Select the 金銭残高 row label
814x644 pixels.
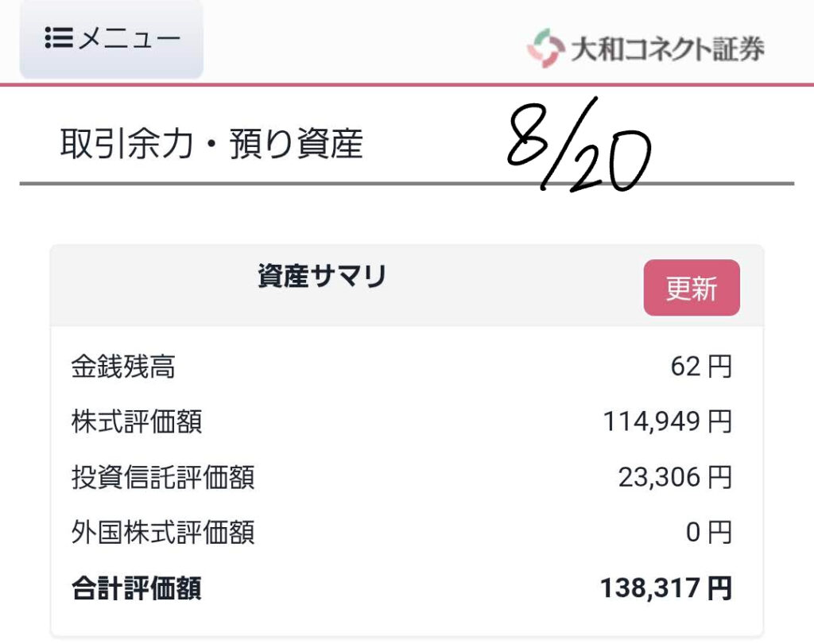[x=123, y=367]
